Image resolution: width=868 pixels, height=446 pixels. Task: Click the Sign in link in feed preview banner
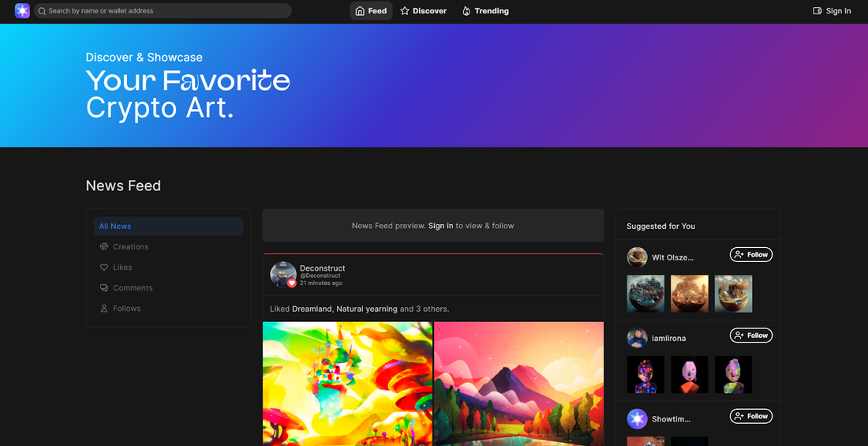[x=440, y=226]
